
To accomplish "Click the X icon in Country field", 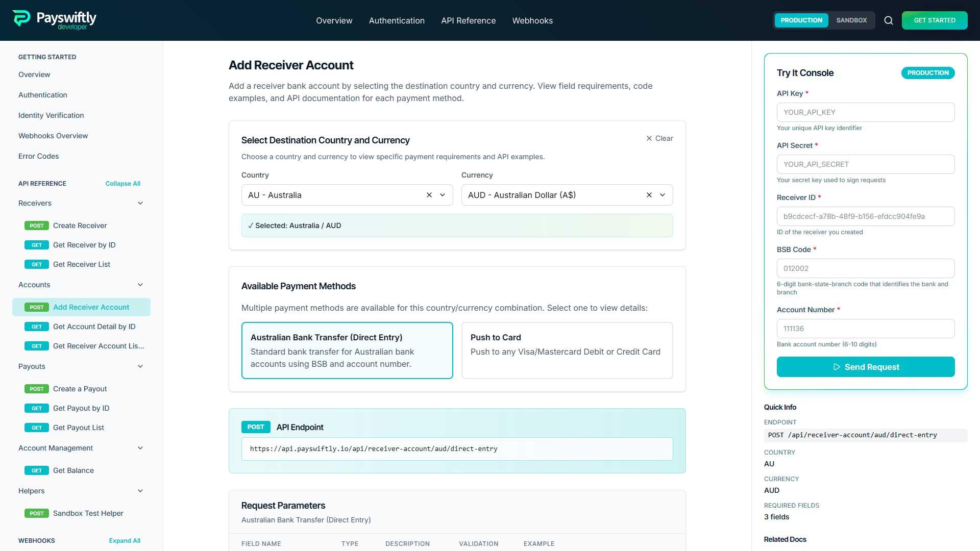I will [429, 194].
